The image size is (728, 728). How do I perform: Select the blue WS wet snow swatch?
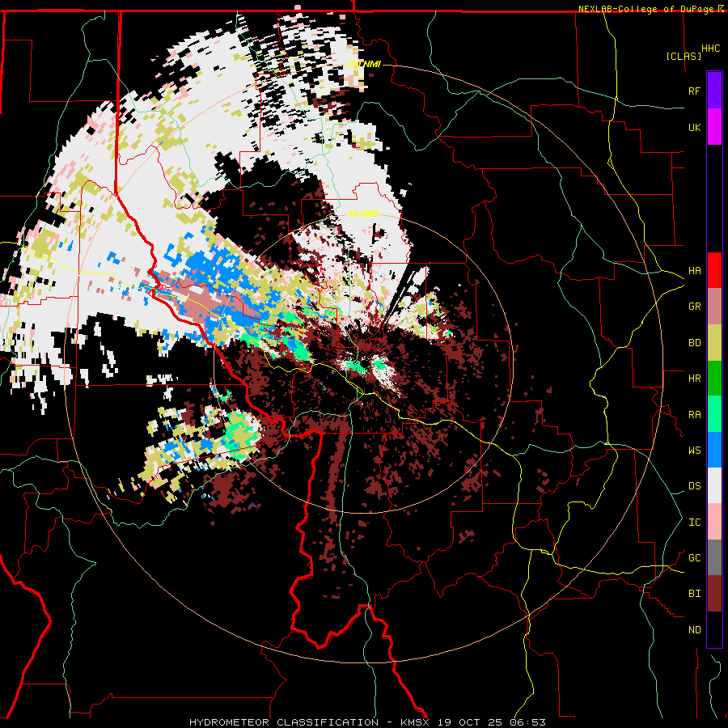tap(714, 450)
